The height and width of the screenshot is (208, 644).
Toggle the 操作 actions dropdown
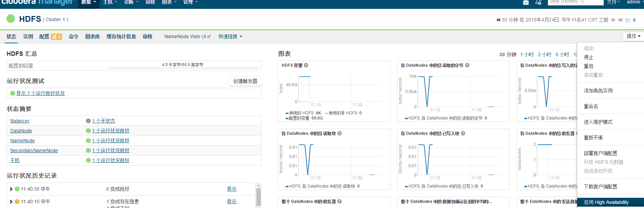633,36
